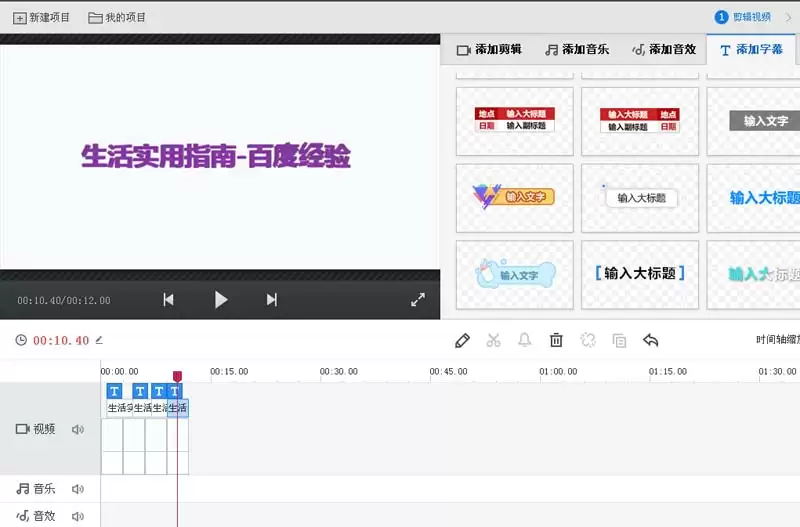800x527 pixels.
Task: Select the third T subtitle marker
Action: coord(159,391)
